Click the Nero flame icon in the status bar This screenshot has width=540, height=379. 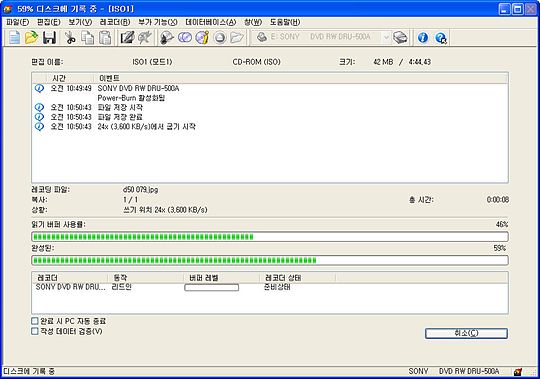pos(518,372)
